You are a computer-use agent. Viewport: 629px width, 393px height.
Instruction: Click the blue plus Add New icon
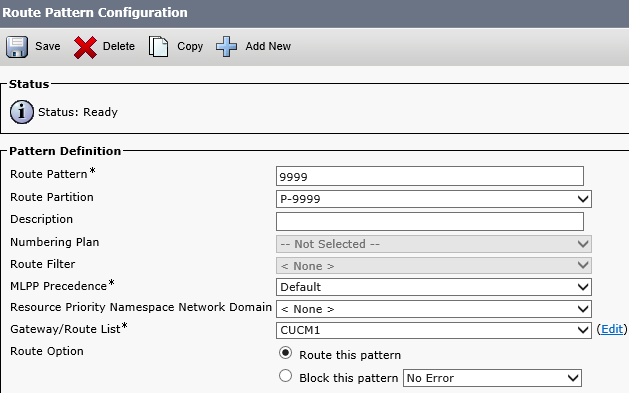(x=227, y=47)
